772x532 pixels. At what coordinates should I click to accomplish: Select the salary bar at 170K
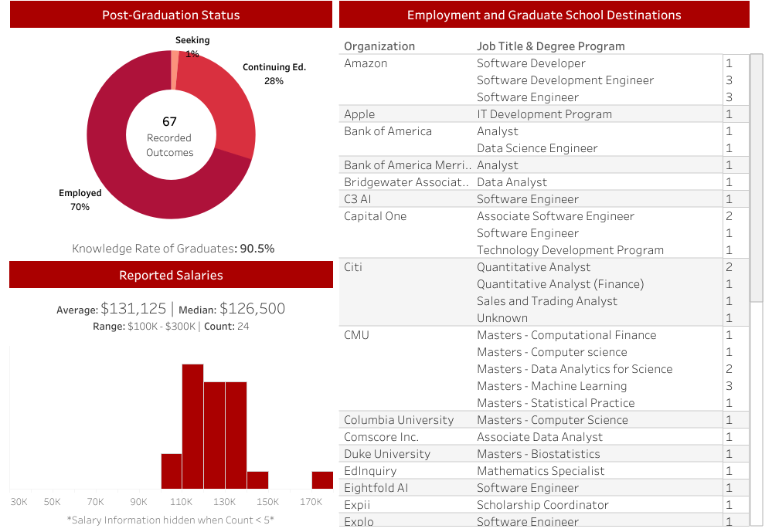point(322,479)
